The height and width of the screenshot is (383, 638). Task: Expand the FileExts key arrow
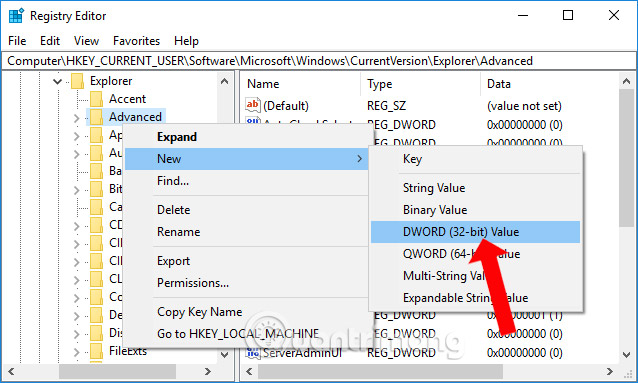click(x=76, y=352)
